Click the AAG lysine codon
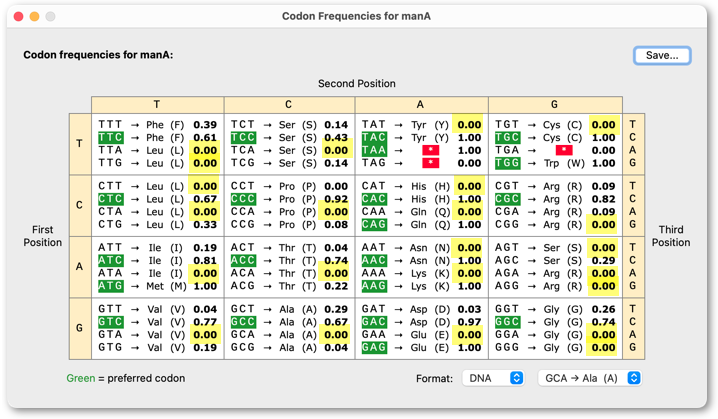Image resolution: width=718 pixels, height=419 pixels. (374, 286)
